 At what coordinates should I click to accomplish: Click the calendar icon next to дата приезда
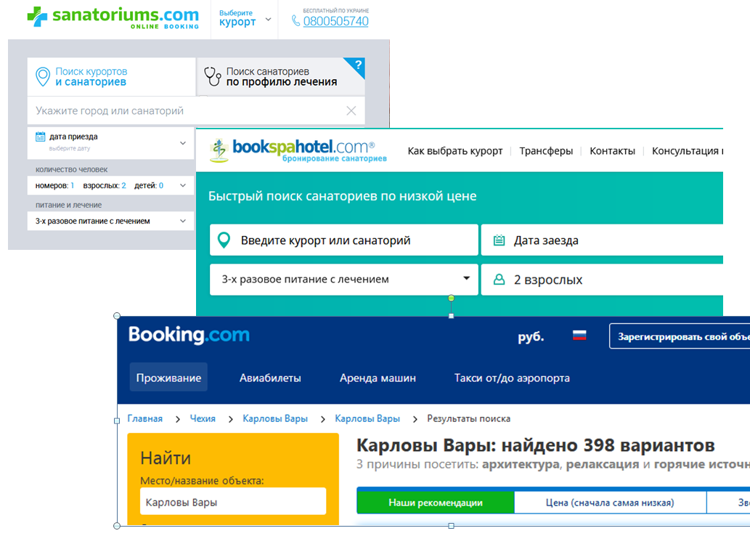coord(40,137)
